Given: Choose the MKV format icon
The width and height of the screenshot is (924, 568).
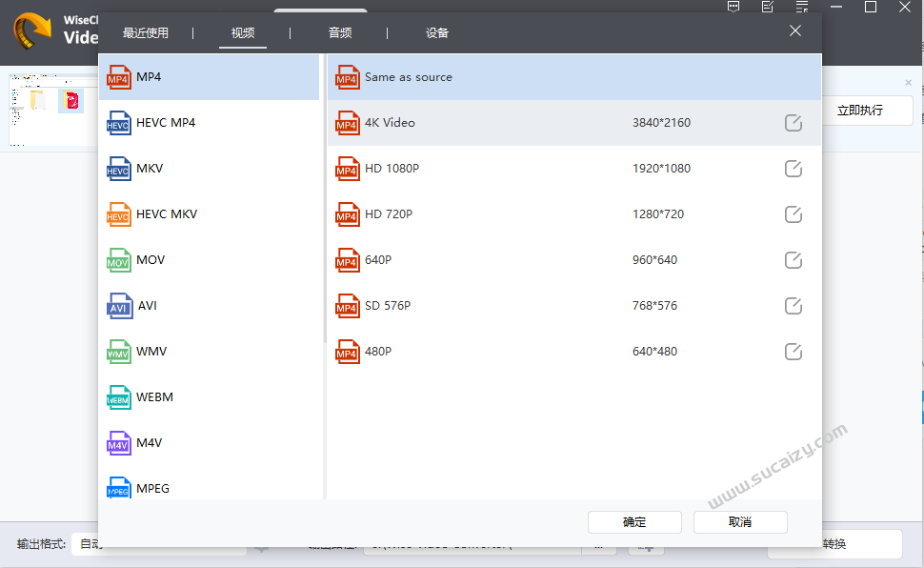Looking at the screenshot, I should coord(118,169).
